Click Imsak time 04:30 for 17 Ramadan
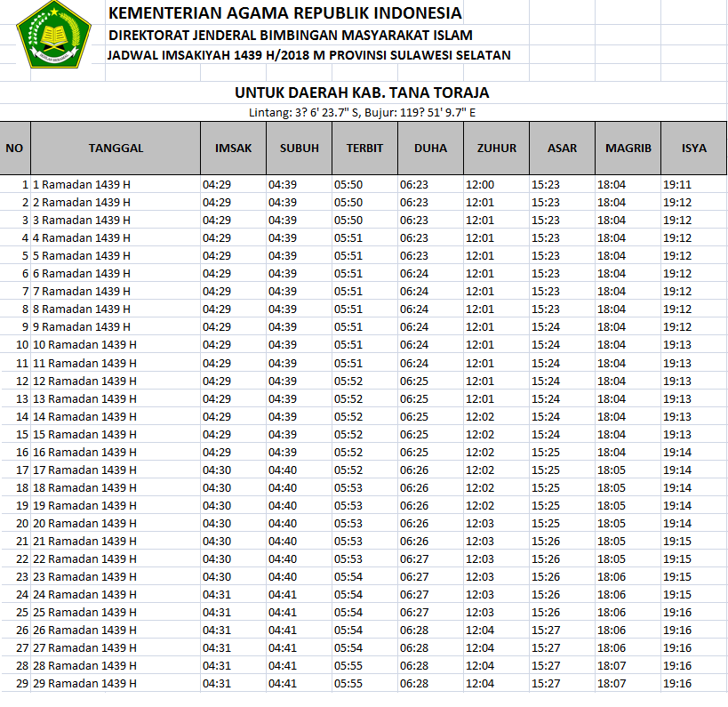 (x=233, y=470)
